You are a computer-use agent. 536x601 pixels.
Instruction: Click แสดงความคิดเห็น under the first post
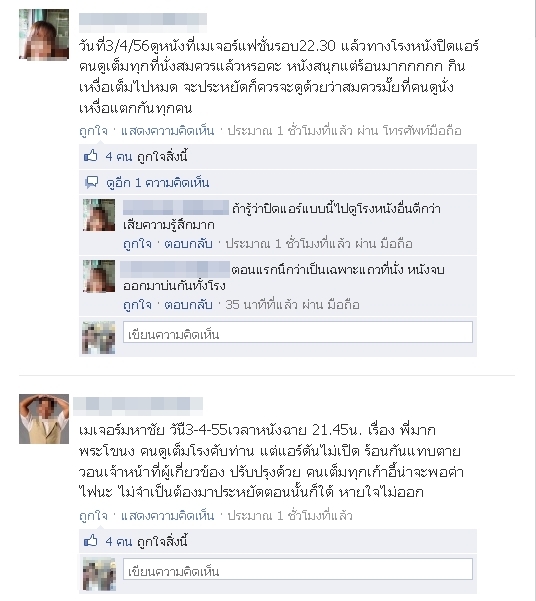[167, 131]
